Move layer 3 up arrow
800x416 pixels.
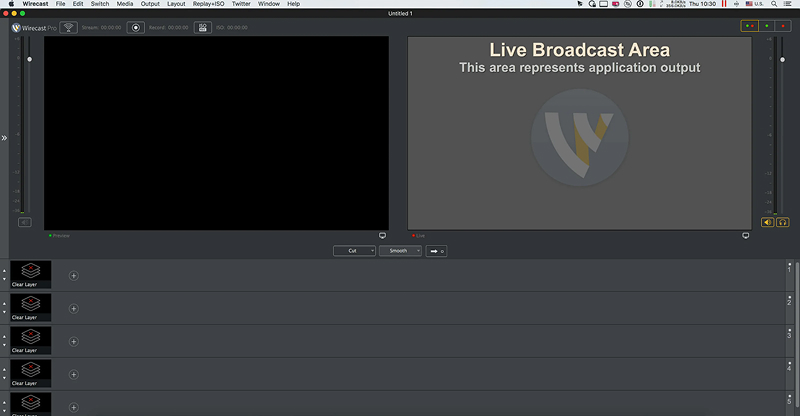[x=5, y=337]
